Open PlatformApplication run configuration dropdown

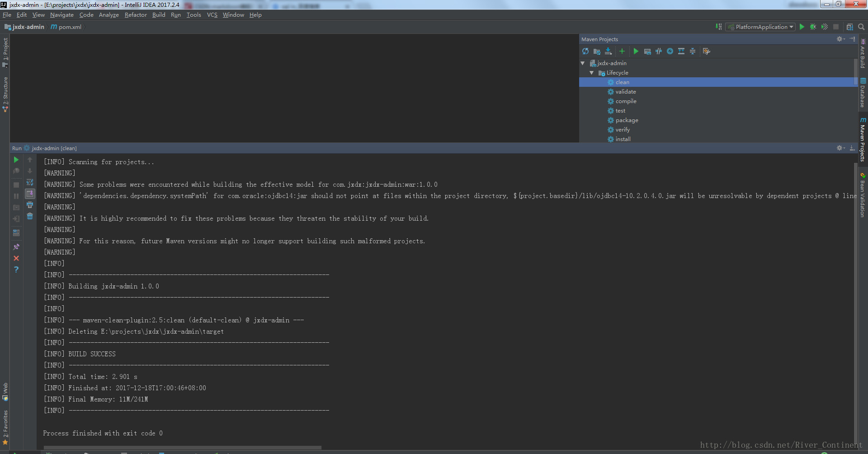coord(760,27)
